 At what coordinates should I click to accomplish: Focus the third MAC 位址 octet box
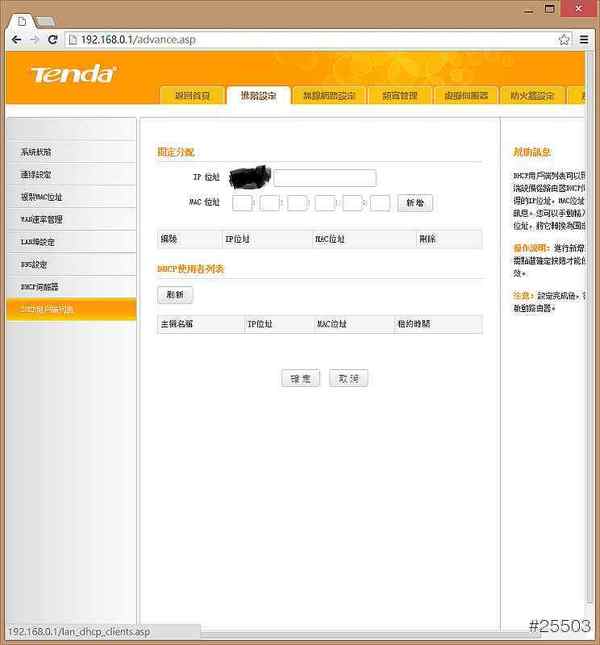297,203
